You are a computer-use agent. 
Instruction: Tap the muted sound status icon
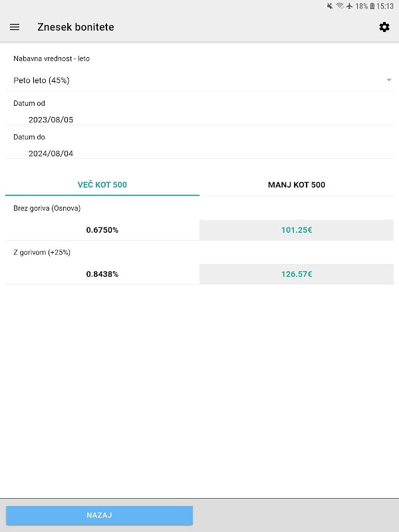pos(330,6)
